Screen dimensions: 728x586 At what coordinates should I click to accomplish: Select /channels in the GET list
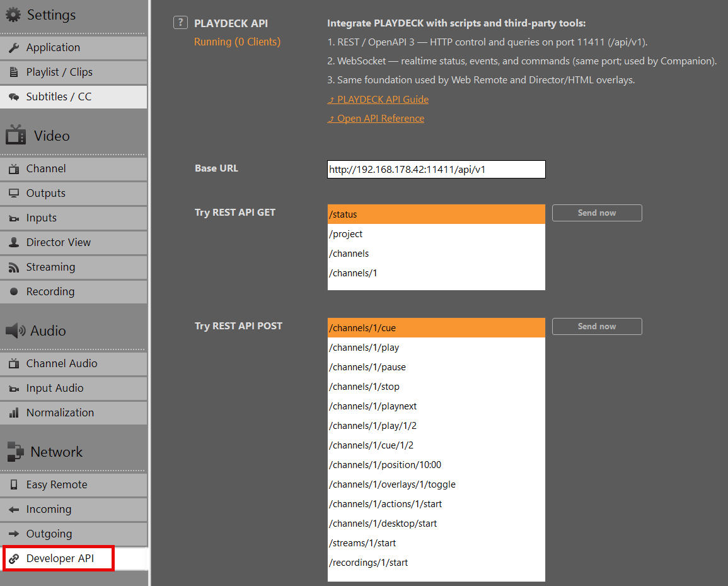436,254
